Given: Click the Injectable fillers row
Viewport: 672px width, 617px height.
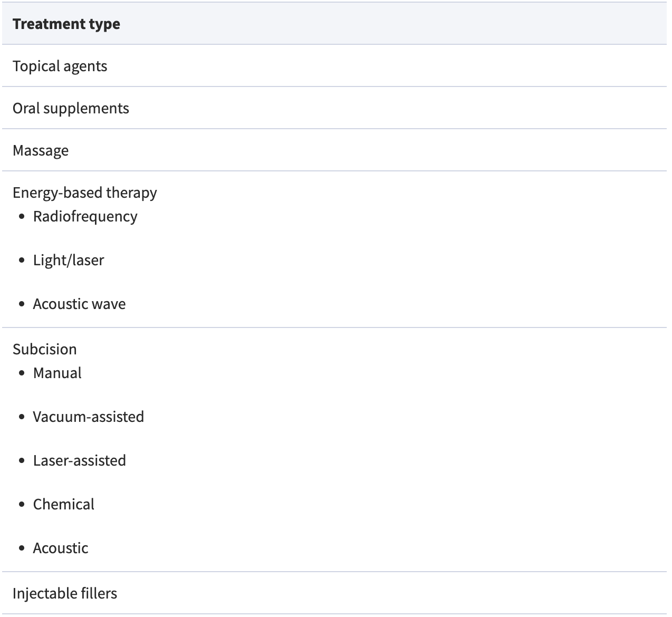Looking at the screenshot, I should [x=65, y=593].
